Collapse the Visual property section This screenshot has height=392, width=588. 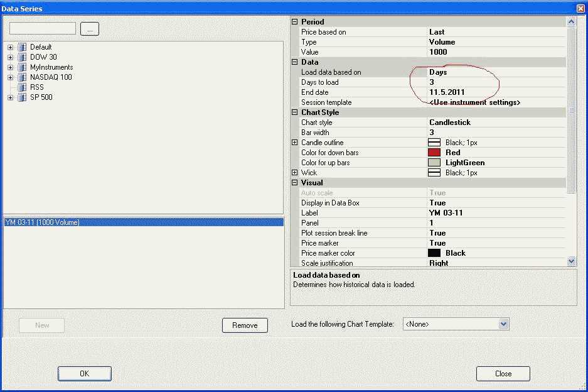(295, 182)
